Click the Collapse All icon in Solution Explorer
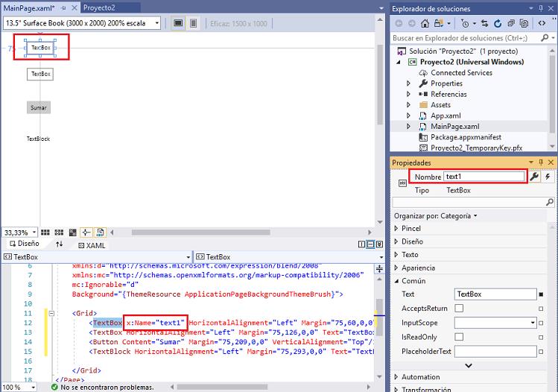The image size is (558, 392). 511,24
